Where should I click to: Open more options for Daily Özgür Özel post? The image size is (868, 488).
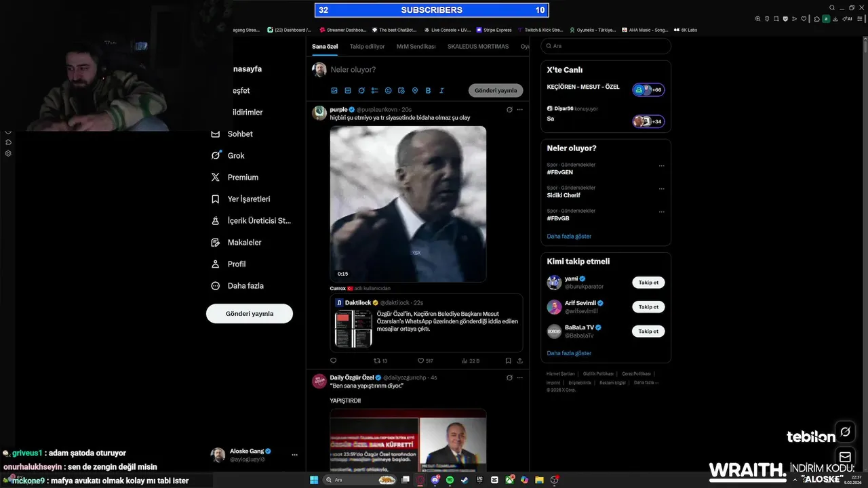click(x=520, y=378)
